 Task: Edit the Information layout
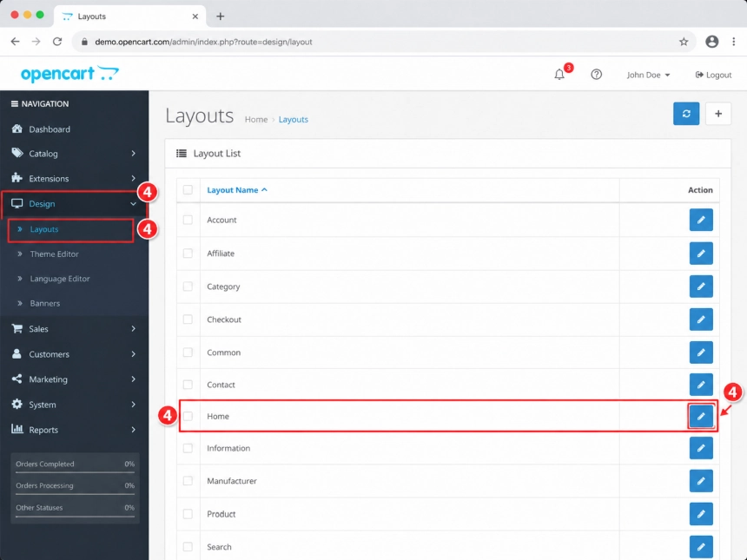701,448
